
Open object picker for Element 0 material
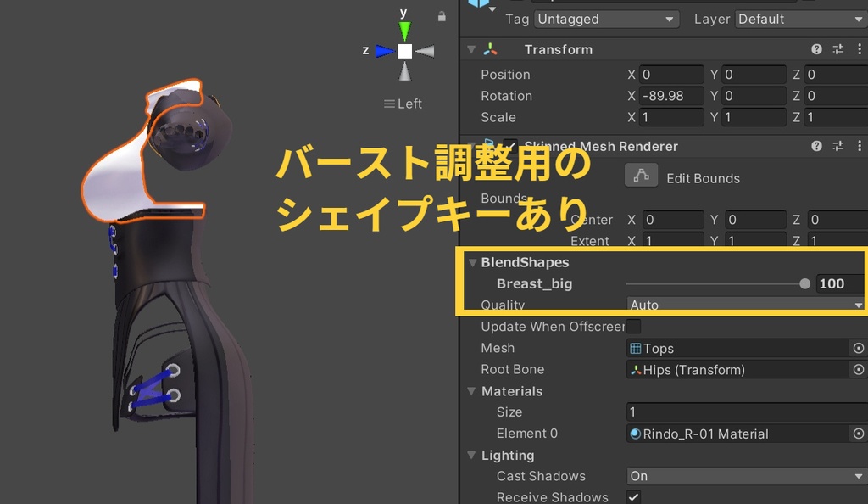point(858,434)
